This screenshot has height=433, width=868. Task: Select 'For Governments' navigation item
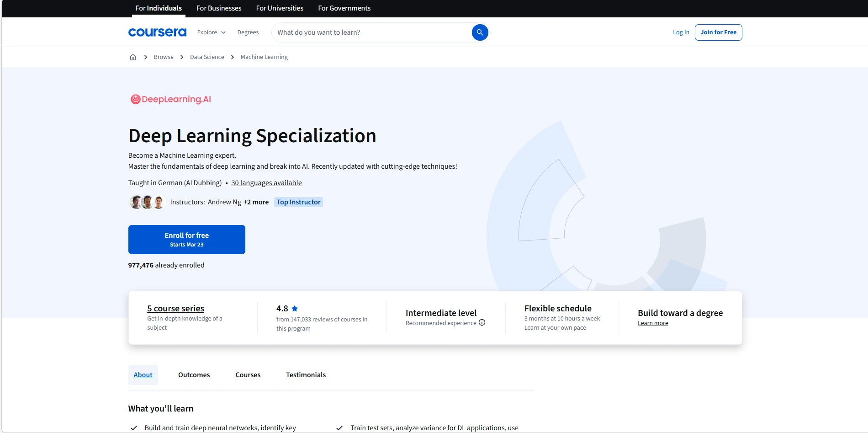click(x=344, y=8)
